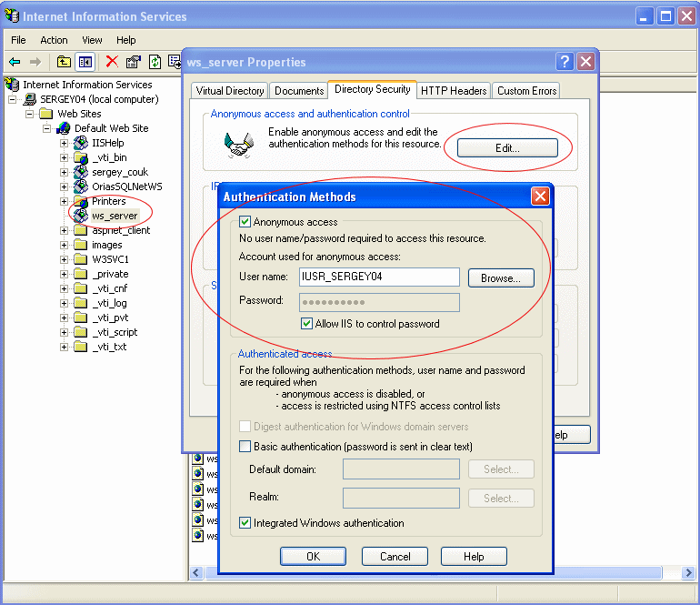Click the Web Sites folder icon

[x=46, y=114]
